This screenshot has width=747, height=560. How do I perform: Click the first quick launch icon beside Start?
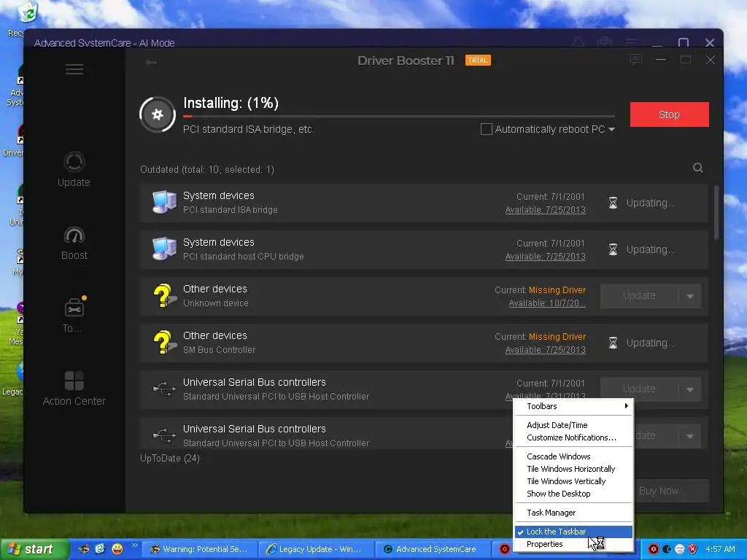(x=83, y=548)
